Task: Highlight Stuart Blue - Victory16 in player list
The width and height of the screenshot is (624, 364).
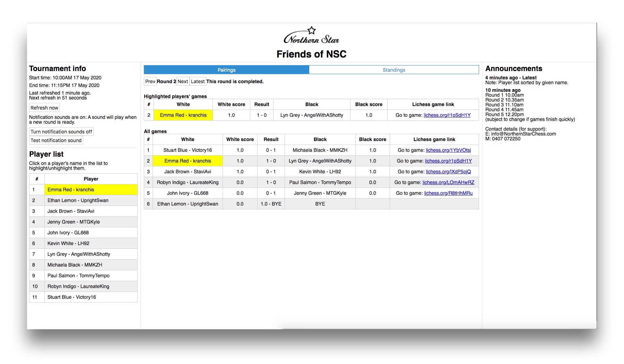Action: pos(91,297)
